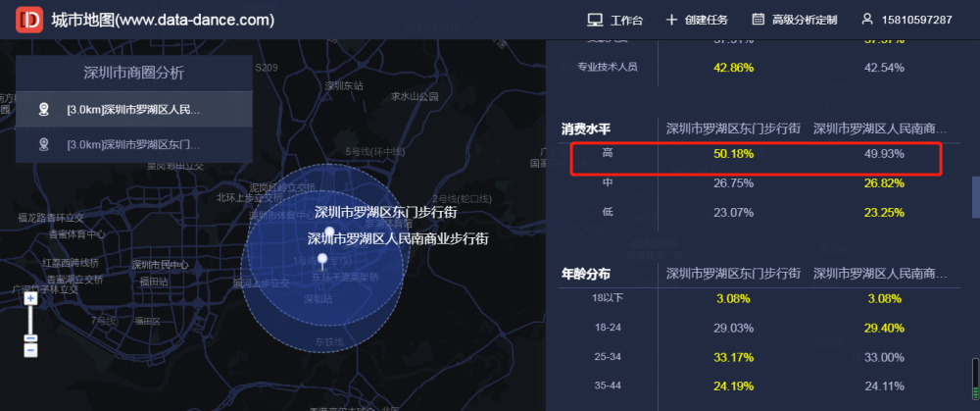Image resolution: width=980 pixels, height=411 pixels.
Task: Click the value 42.54% for 专业技术人员
Action: click(x=884, y=68)
